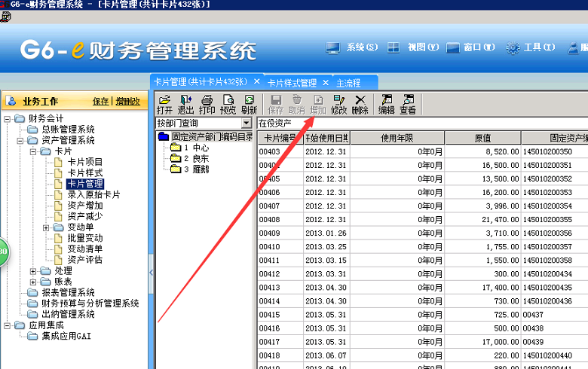Expand the 变动单 tree node
The image size is (588, 369).
tap(47, 227)
